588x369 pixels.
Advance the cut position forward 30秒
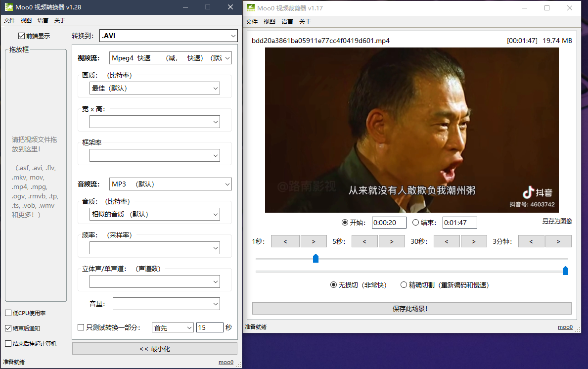pos(474,241)
